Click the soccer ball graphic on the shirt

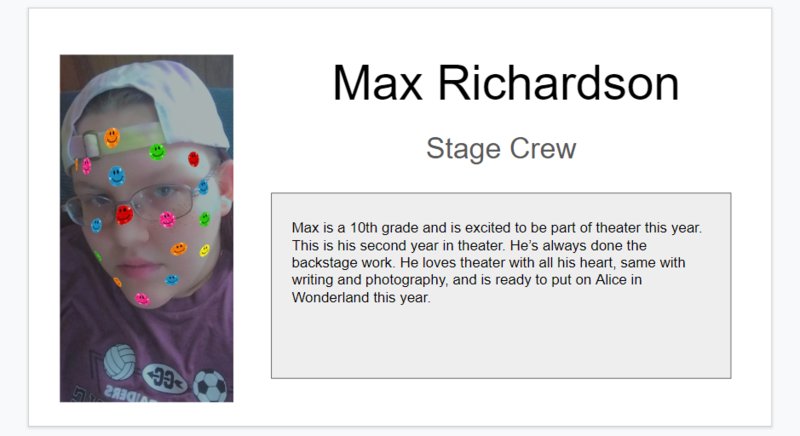tap(210, 386)
